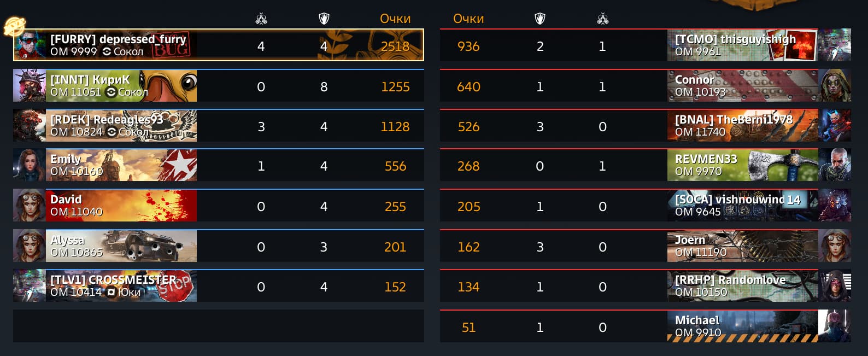Screen dimensions: 868x356
Task: Click the left team kills column icon
Action: (261, 19)
